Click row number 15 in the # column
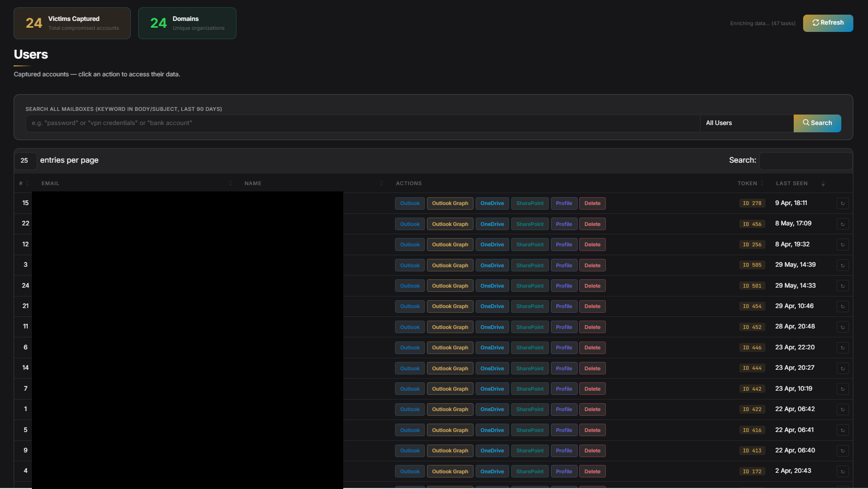 coord(26,203)
